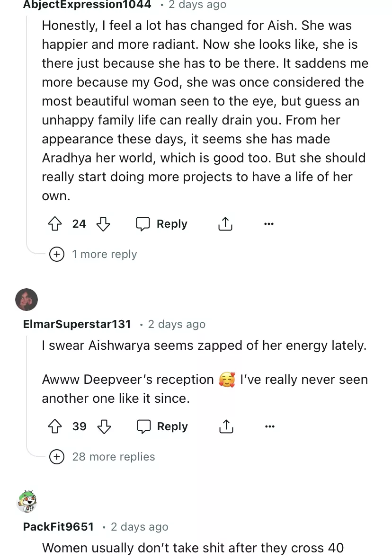Reply to ElmarSuperstar131's comment
Viewport: 392px width, 559px height.
pos(162,426)
